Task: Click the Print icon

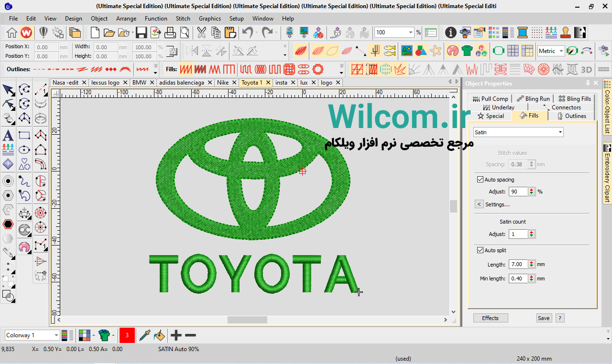Action: (170, 32)
